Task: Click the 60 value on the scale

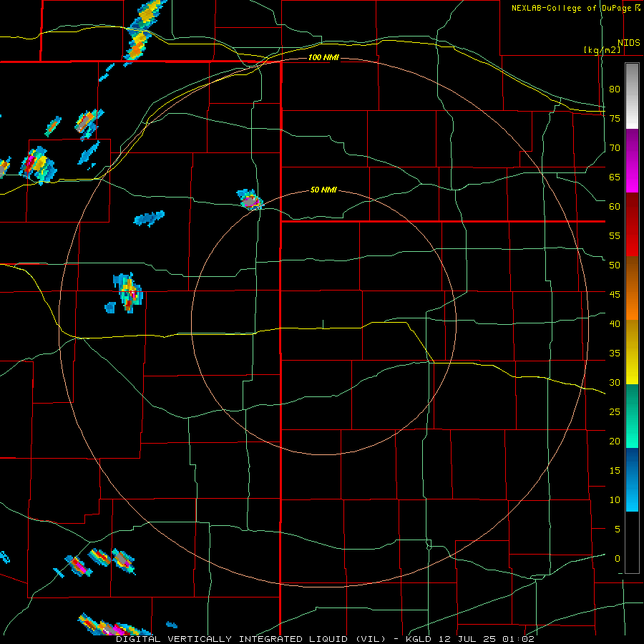Action: [615, 207]
